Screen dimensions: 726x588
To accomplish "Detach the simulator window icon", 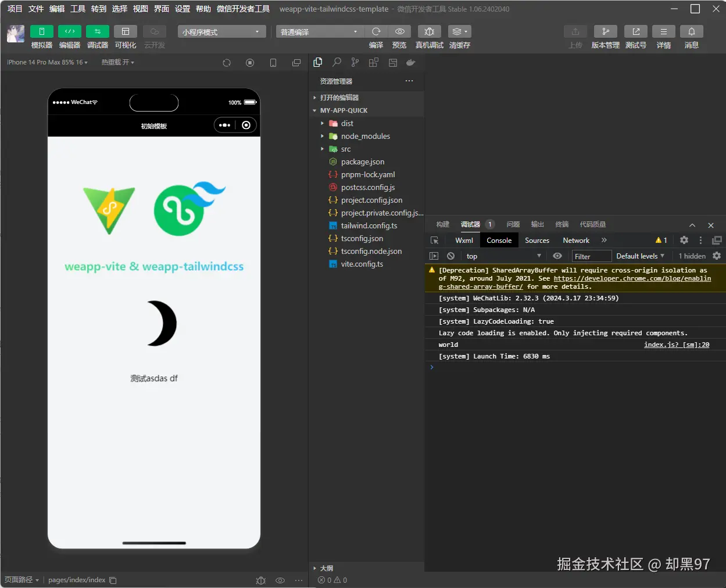I will click(296, 63).
